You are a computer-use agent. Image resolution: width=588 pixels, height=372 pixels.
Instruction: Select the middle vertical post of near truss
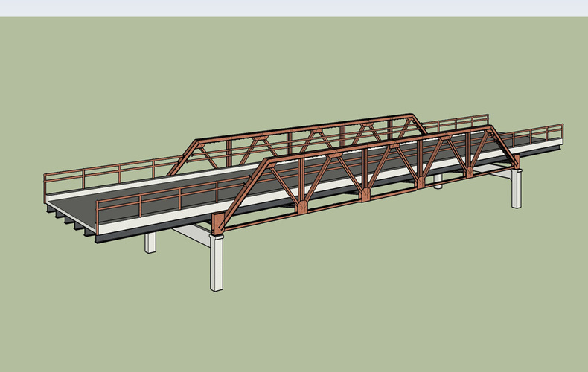click(365, 175)
